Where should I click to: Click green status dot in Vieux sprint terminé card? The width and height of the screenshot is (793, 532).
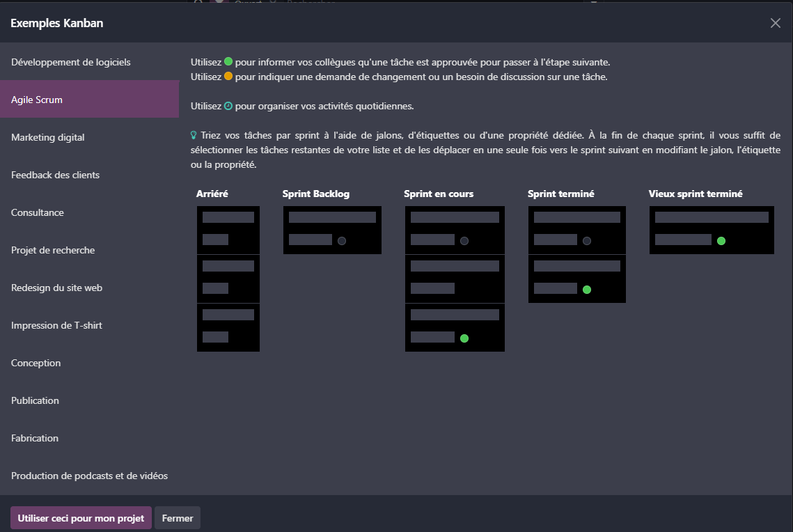[721, 241]
